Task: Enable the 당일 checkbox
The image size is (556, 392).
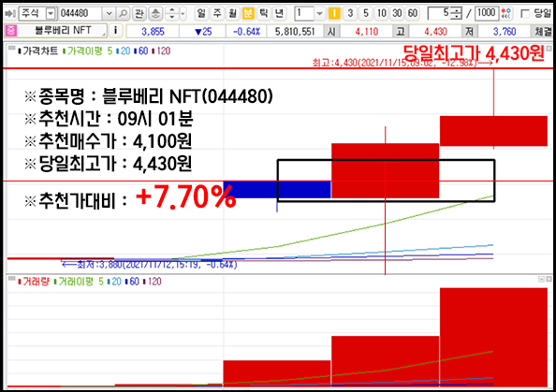Action: pyautogui.click(x=525, y=14)
